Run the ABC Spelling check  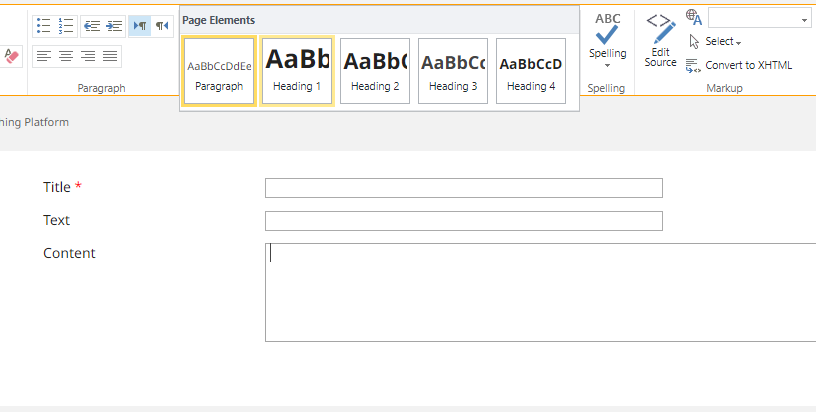(x=607, y=35)
